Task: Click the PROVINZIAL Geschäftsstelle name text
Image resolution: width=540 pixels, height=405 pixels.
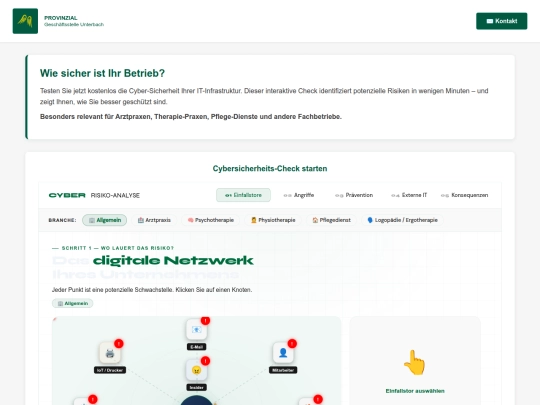Action: click(x=74, y=21)
